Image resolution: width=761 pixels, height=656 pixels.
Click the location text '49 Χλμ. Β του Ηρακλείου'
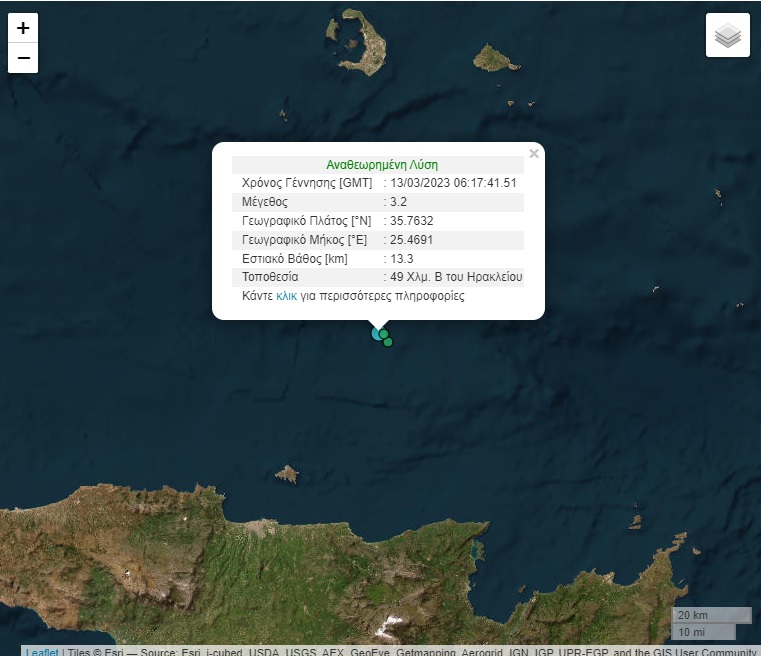tap(456, 277)
